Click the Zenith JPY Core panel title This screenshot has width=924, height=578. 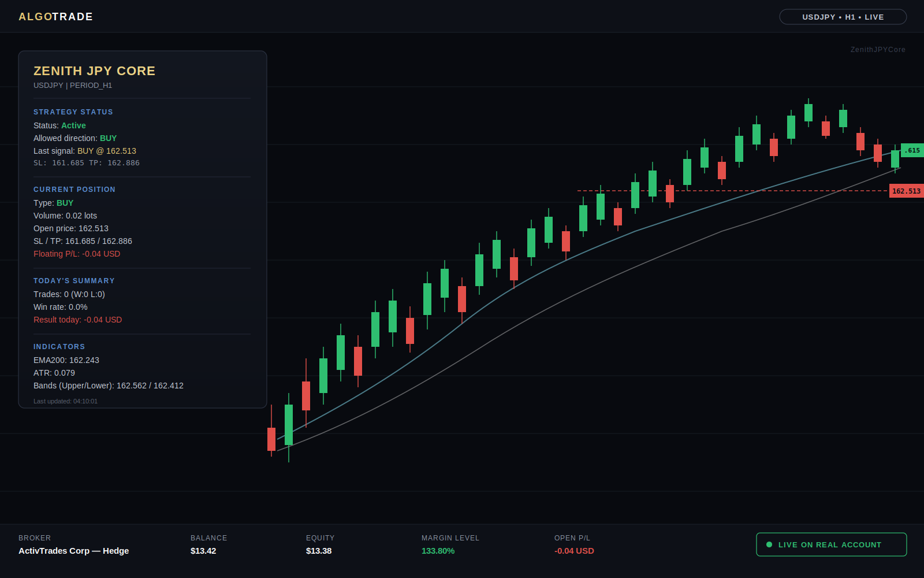[x=94, y=71]
